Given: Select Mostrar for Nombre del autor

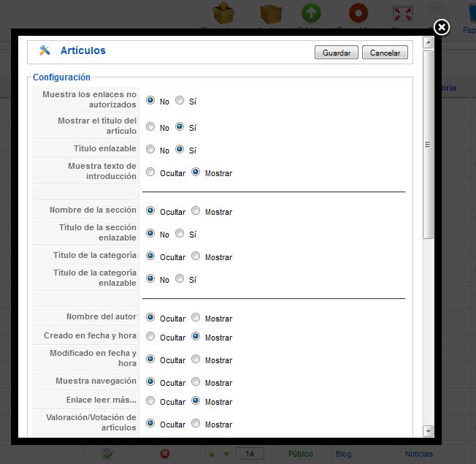Looking at the screenshot, I should [x=196, y=317].
